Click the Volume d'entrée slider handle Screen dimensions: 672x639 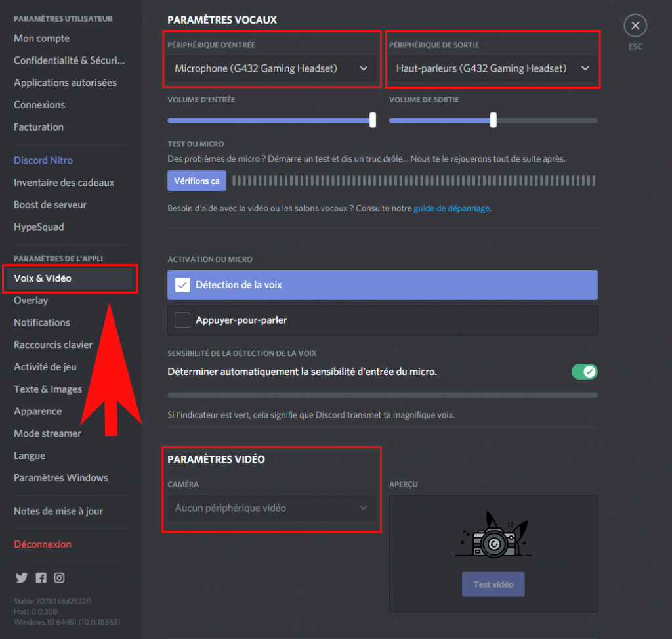[x=373, y=120]
